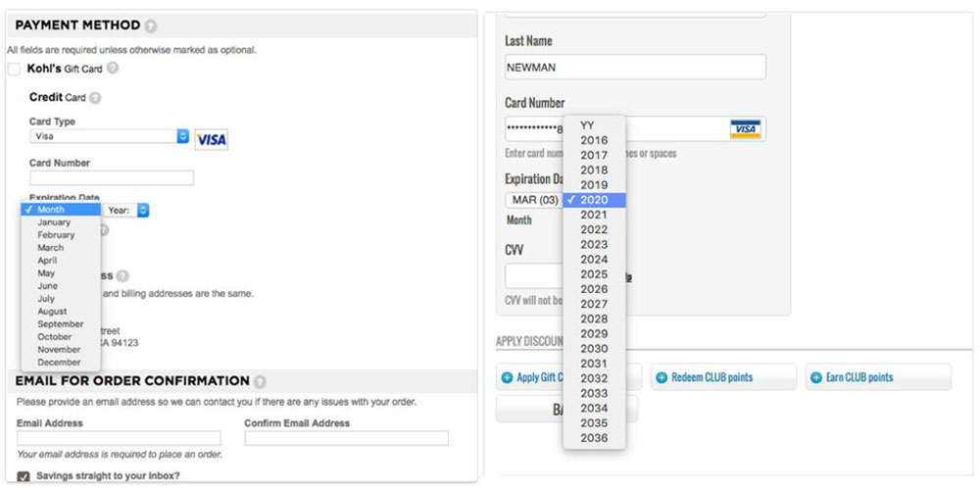The height and width of the screenshot is (490, 980).
Task: Click the Visa logo beside Card Type
Action: 212,139
